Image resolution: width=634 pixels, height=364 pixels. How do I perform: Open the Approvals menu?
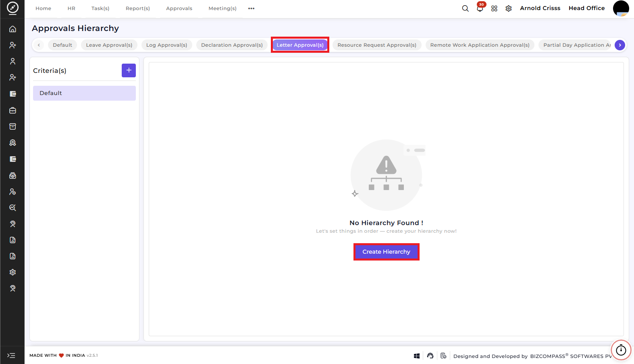pyautogui.click(x=179, y=8)
